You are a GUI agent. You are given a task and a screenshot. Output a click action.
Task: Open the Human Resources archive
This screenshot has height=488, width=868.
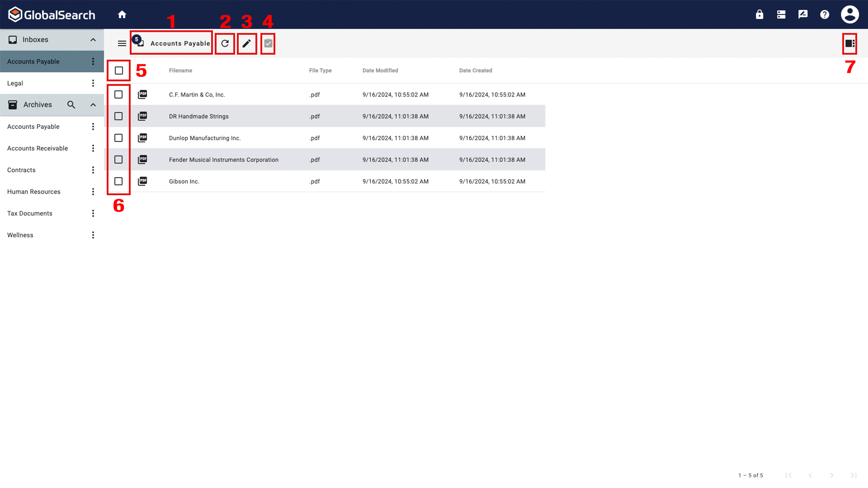click(x=33, y=192)
